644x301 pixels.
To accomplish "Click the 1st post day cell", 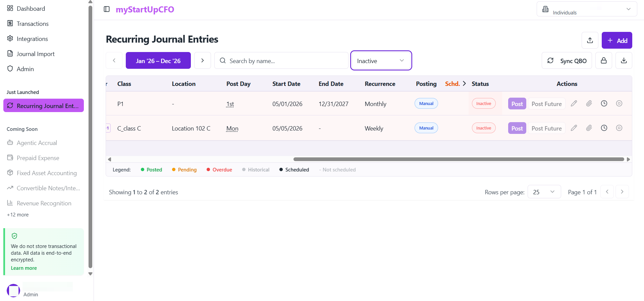I will pyautogui.click(x=230, y=104).
